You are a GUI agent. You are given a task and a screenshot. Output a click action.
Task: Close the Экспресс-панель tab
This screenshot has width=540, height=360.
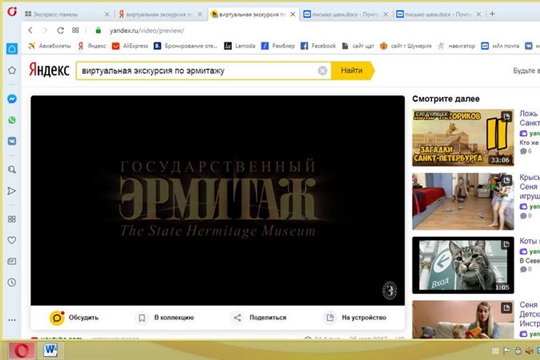tap(107, 14)
